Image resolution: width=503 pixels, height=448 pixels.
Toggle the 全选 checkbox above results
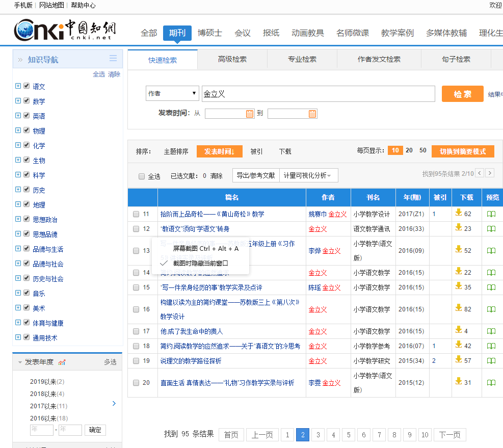click(142, 176)
